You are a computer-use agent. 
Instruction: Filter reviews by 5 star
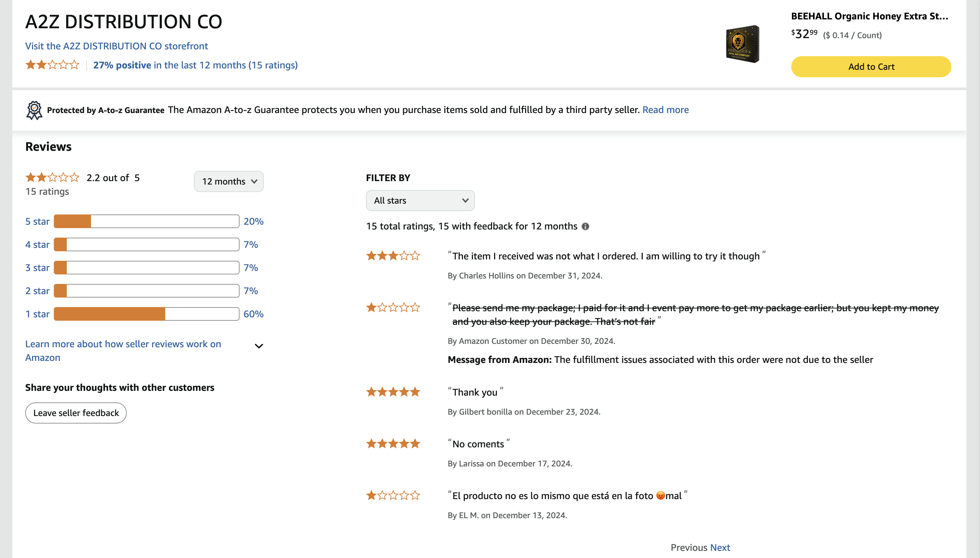tap(37, 222)
